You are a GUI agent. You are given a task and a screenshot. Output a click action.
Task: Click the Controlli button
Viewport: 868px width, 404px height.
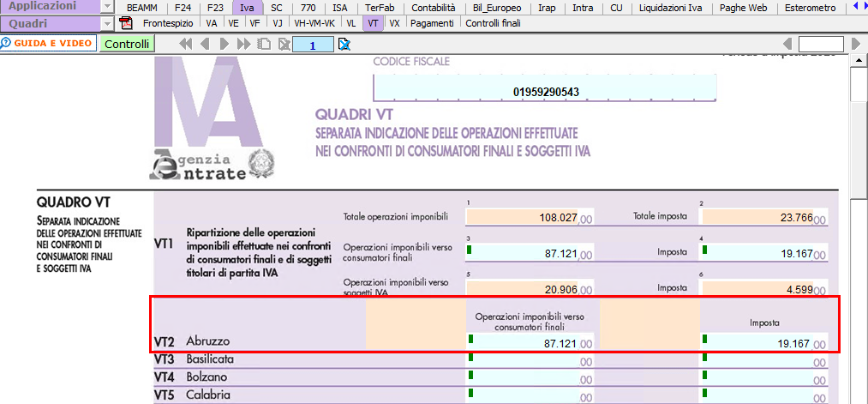click(127, 45)
